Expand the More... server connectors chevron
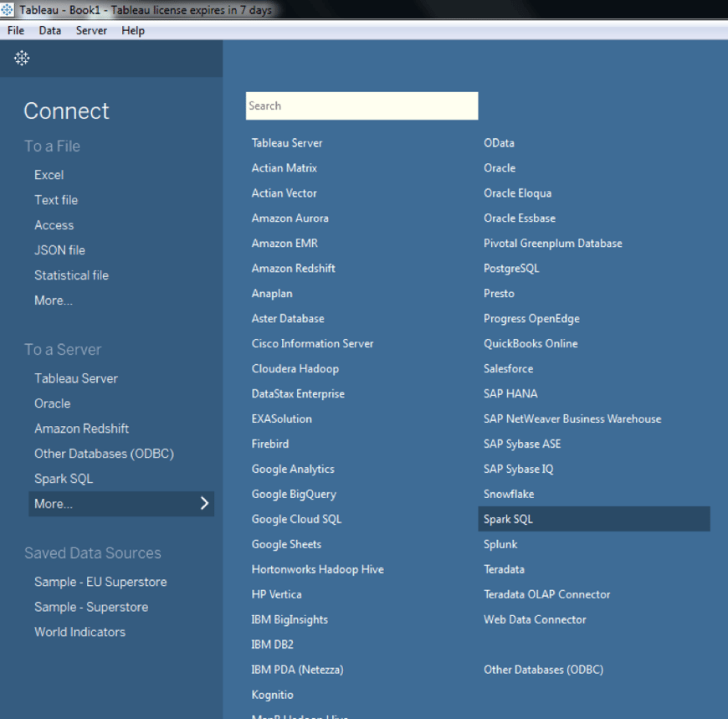The width and height of the screenshot is (728, 719). (204, 504)
